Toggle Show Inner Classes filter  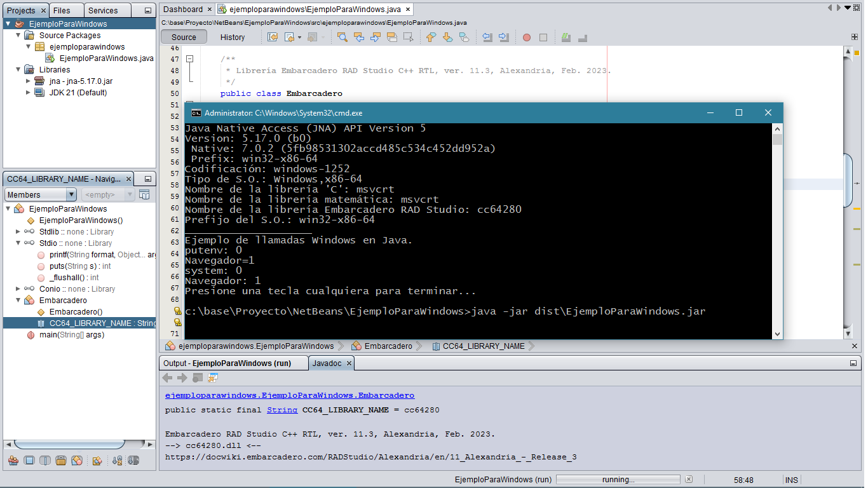[77, 461]
